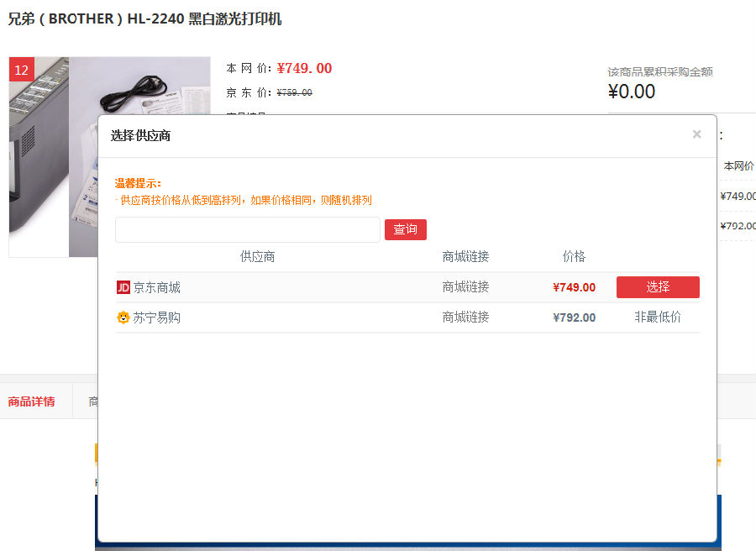Viewport: 756px width, 551px height.
Task: Click the struck-through 京东价 ¥759.00
Action: 295,92
